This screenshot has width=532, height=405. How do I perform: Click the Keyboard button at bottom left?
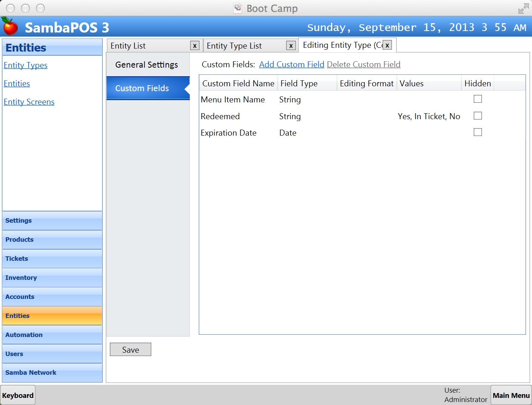pos(18,395)
